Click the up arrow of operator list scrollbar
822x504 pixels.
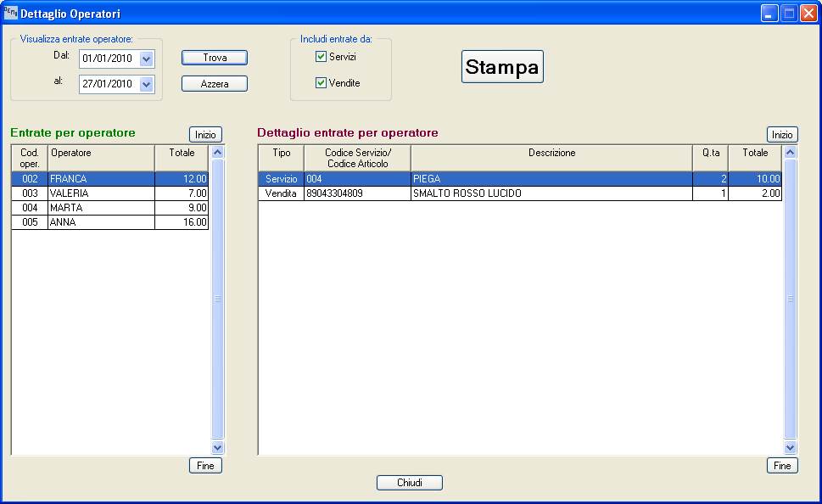pos(217,152)
